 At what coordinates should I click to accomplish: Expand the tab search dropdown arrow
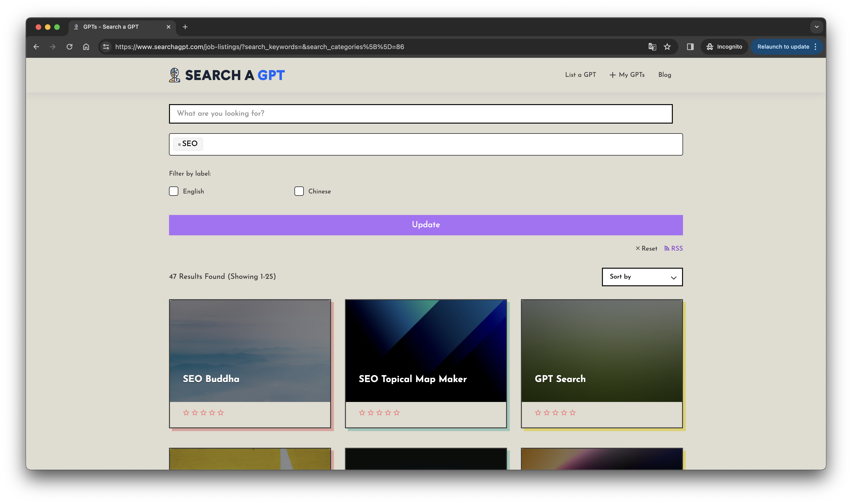(x=817, y=27)
